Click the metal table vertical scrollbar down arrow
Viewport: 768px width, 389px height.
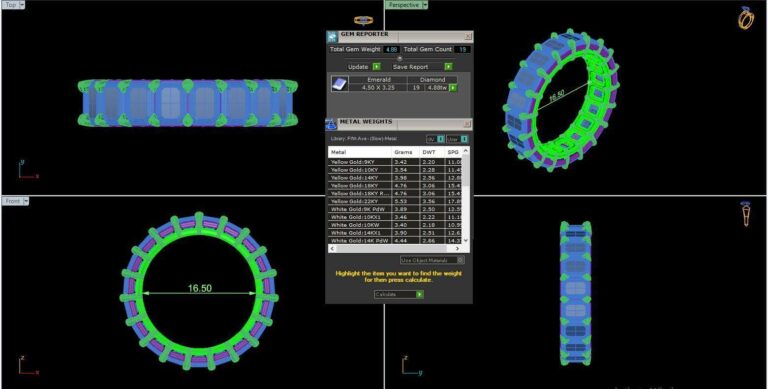click(465, 240)
